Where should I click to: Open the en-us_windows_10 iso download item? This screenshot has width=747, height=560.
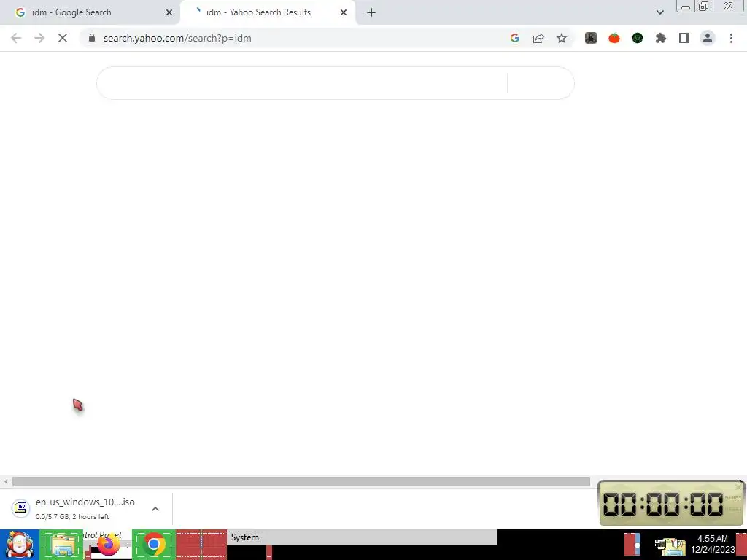(85, 507)
